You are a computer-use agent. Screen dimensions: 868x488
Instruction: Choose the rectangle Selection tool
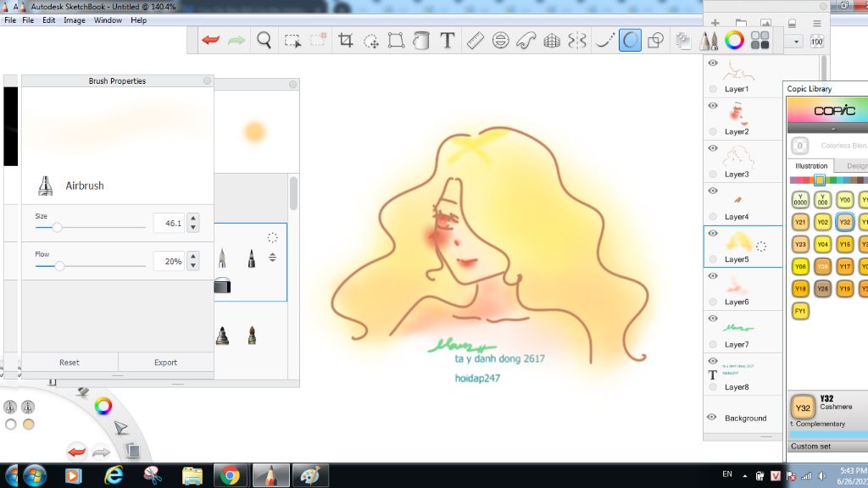[292, 41]
